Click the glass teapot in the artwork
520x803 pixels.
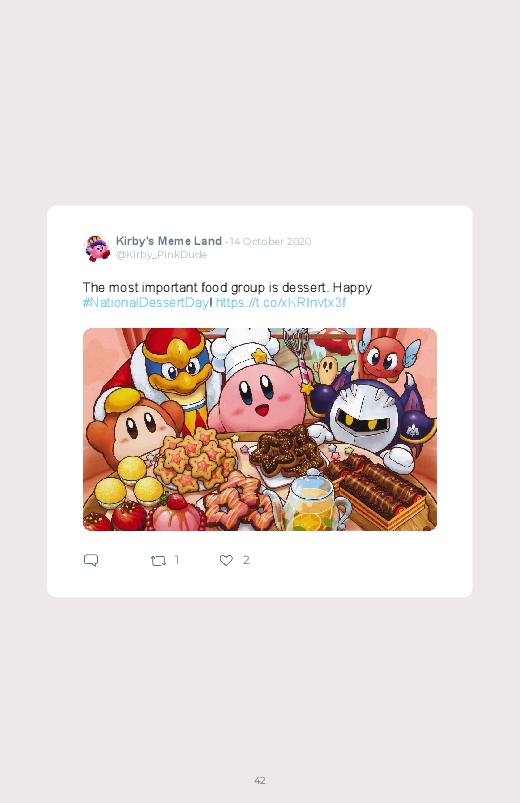tap(310, 501)
